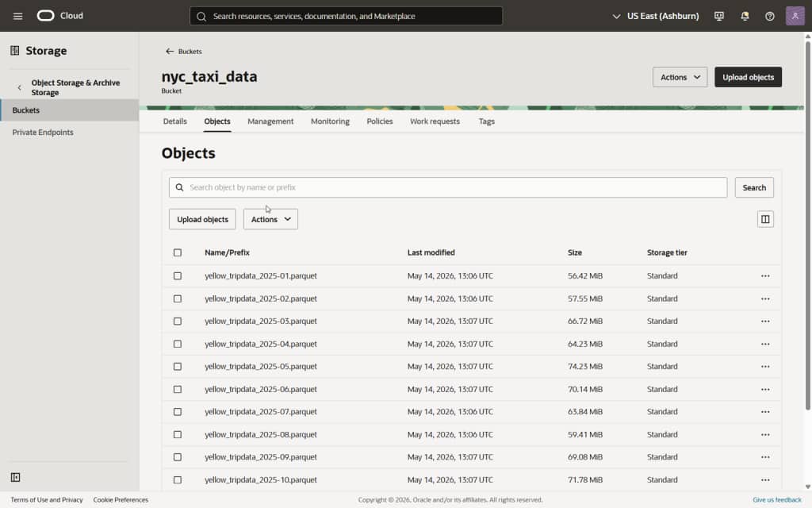Check the box for yellow_tripdata_2025-08.parquet
The width and height of the screenshot is (812, 508).
(178, 434)
